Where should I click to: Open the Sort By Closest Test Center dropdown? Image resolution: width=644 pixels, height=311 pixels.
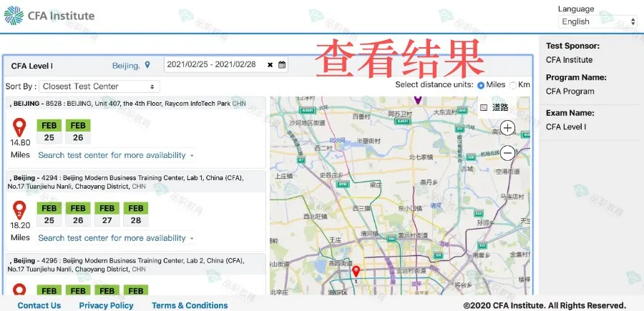pyautogui.click(x=99, y=87)
